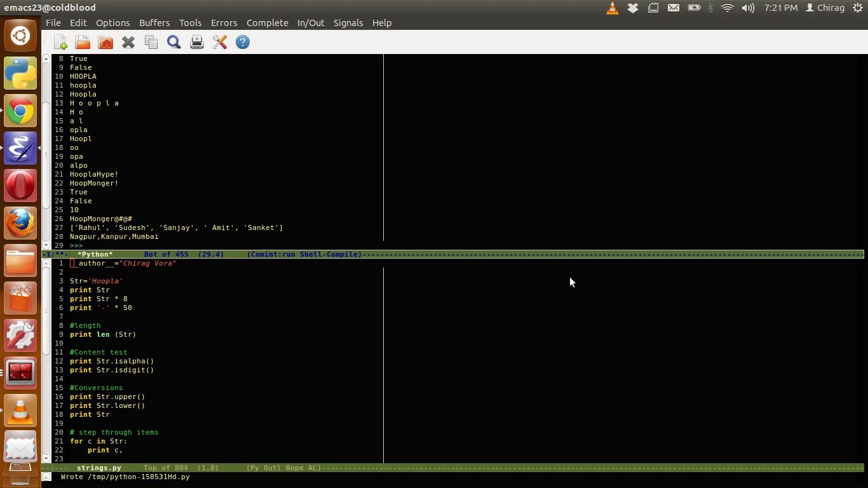This screenshot has width=868, height=488.
Task: Click the 'Bot of 455' position text
Action: point(166,254)
